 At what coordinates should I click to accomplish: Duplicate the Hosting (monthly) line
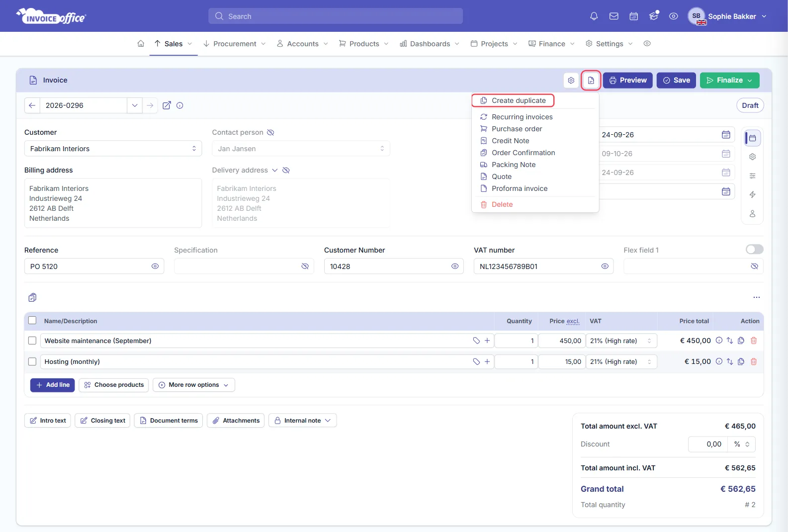click(x=741, y=361)
